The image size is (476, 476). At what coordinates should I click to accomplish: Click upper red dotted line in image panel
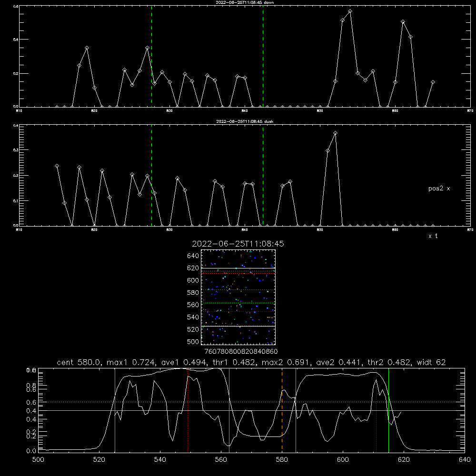[x=238, y=274]
